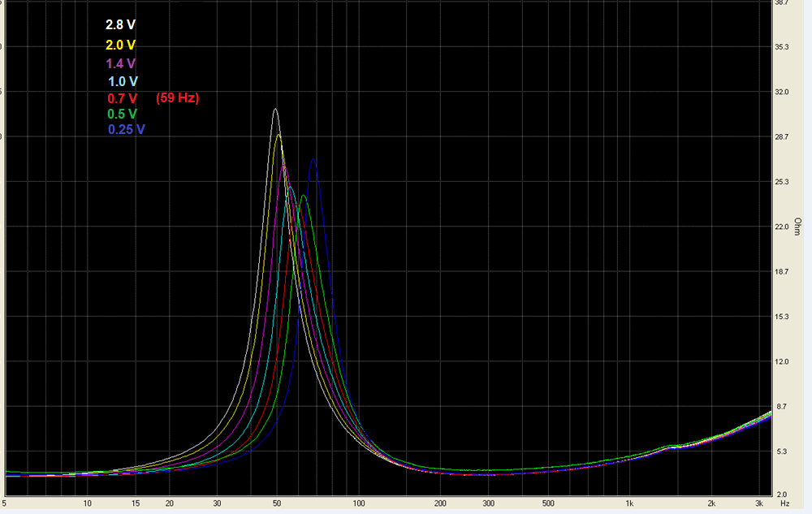This screenshot has height=514, width=812.
Task: Click the 8.7 value on the Ohm axis
Action: click(x=781, y=407)
